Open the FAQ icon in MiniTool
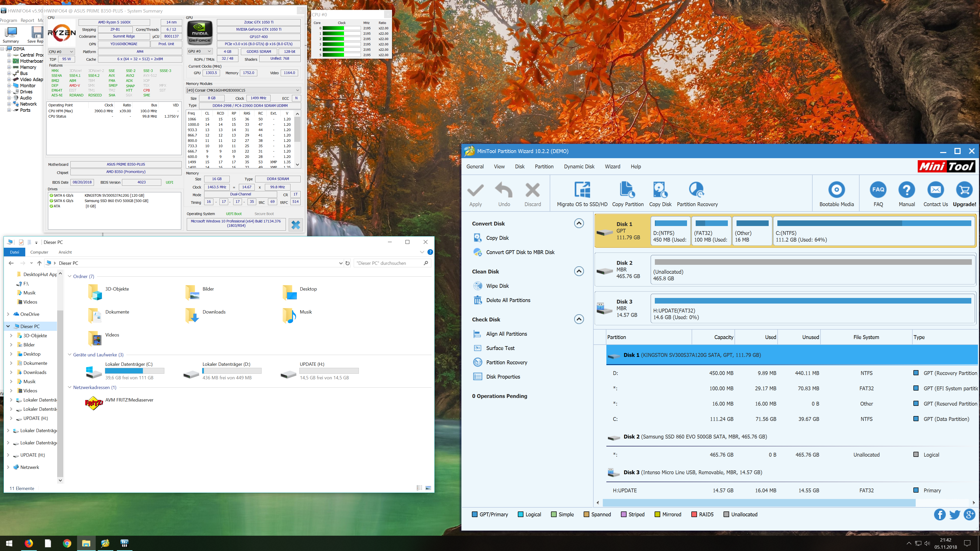The image size is (980, 551). (x=878, y=190)
